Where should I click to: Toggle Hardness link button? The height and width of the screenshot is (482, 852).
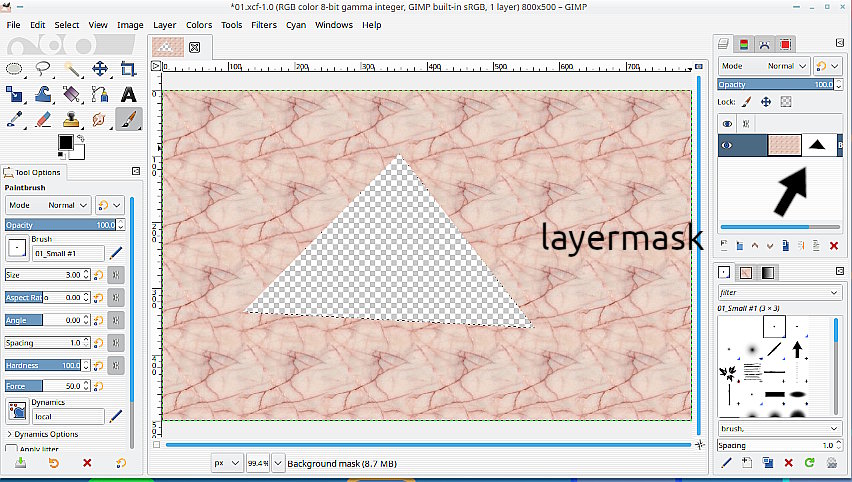point(116,366)
